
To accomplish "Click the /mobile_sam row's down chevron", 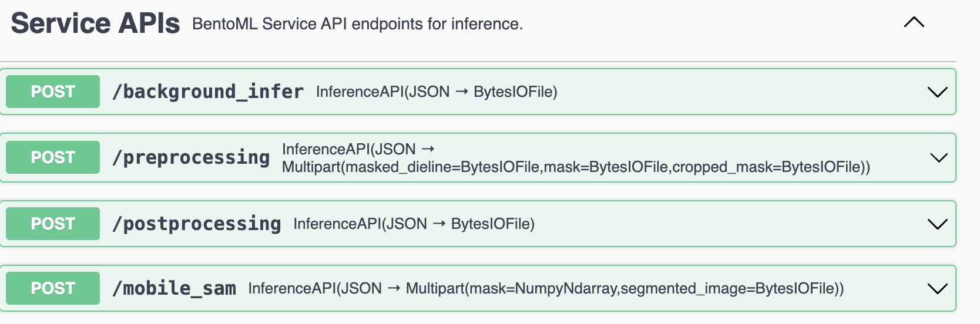I will point(937,289).
